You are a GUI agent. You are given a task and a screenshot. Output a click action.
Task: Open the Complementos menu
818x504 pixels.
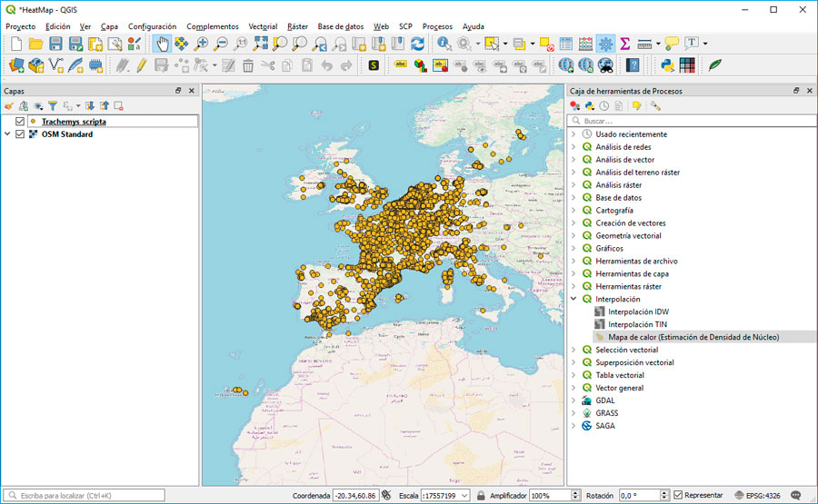(x=213, y=26)
